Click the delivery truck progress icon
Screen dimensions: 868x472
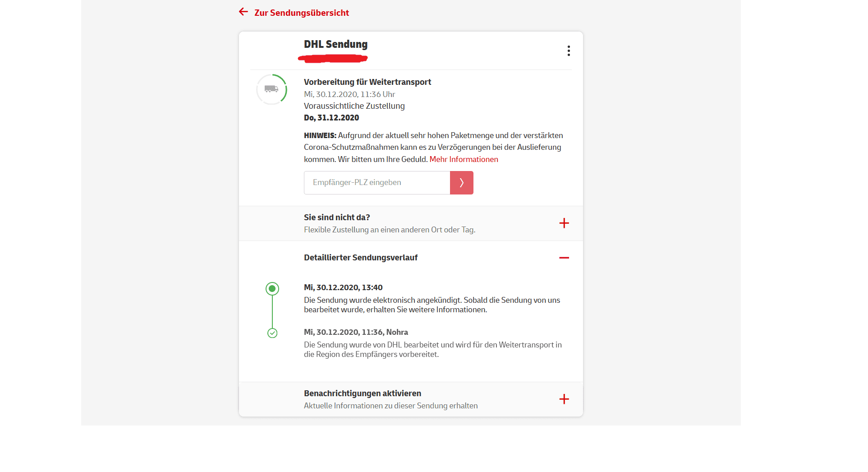pos(271,89)
